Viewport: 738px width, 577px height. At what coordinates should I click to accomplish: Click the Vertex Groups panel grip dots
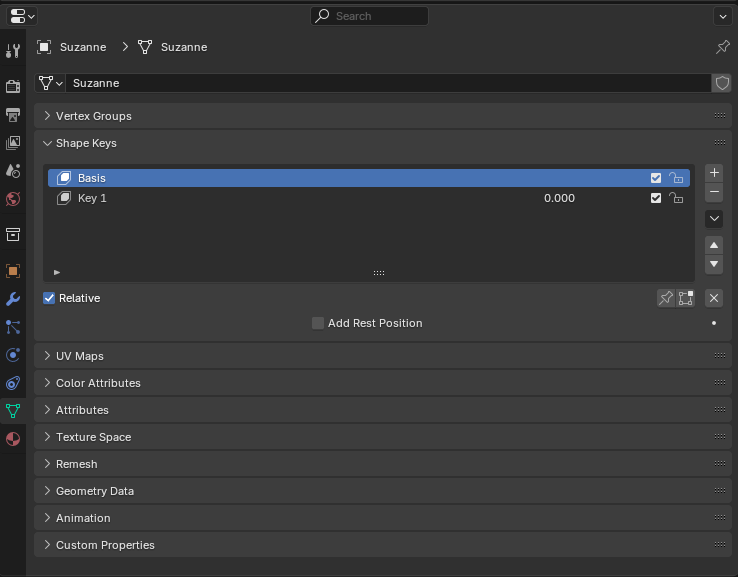coord(720,116)
